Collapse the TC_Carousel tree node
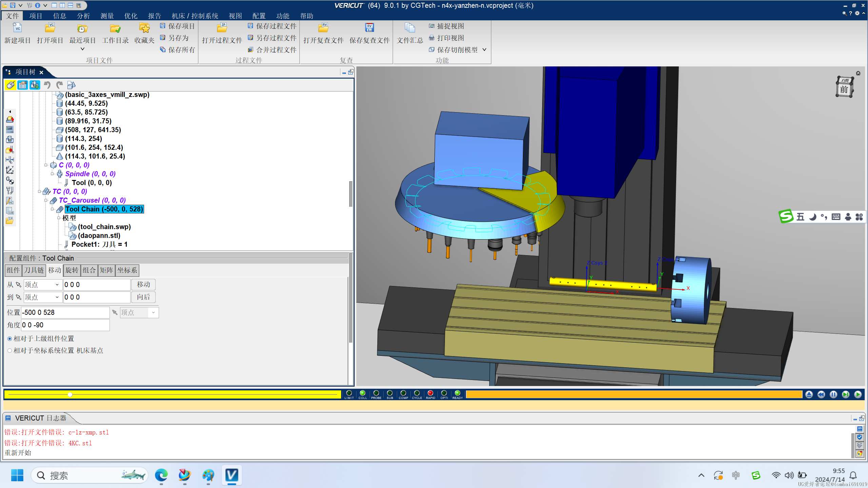 (x=46, y=200)
